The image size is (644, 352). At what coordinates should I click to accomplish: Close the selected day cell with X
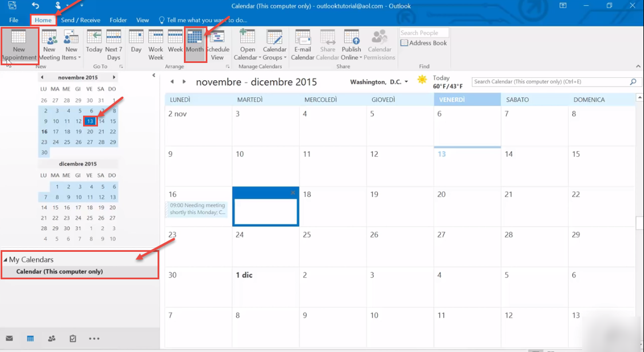293,192
